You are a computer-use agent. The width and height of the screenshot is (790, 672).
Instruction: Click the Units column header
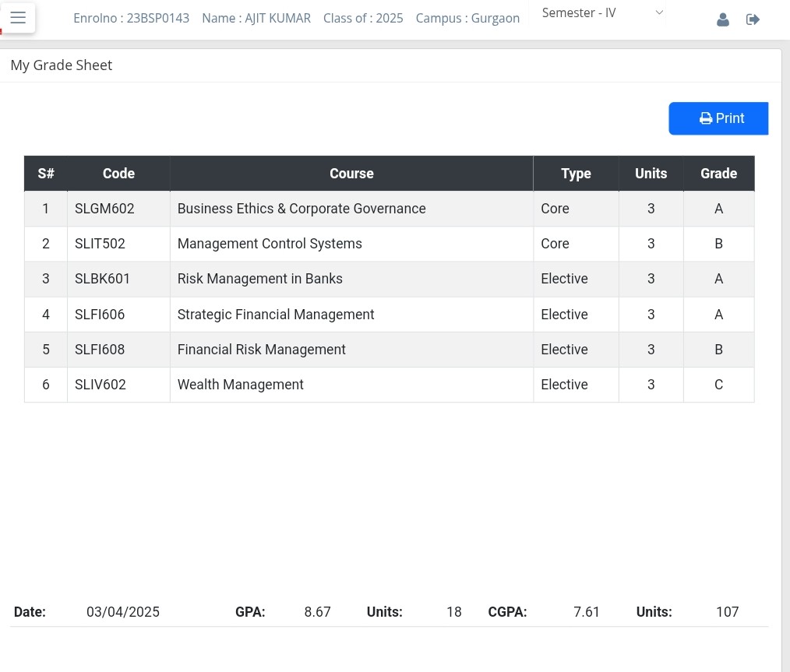click(651, 174)
